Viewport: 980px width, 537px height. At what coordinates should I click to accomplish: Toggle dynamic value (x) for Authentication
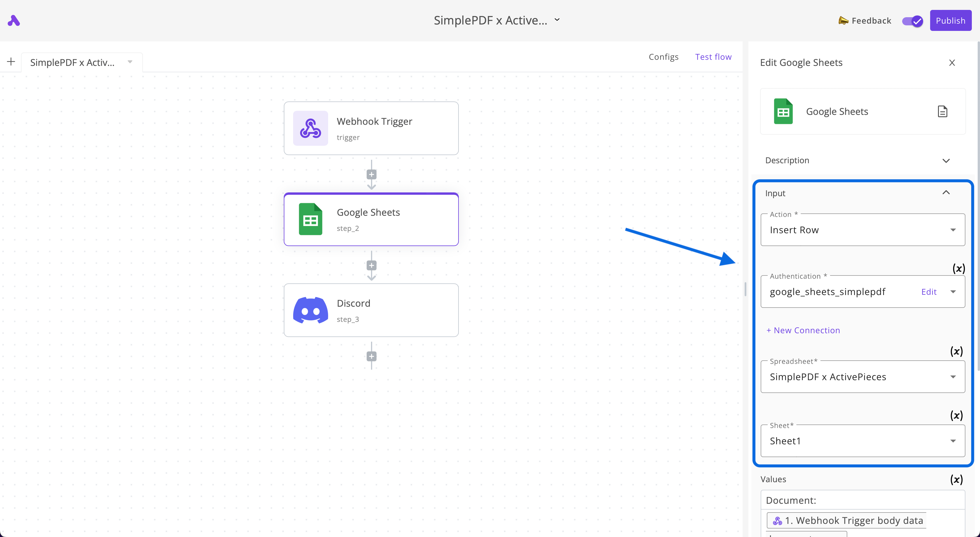pos(958,268)
